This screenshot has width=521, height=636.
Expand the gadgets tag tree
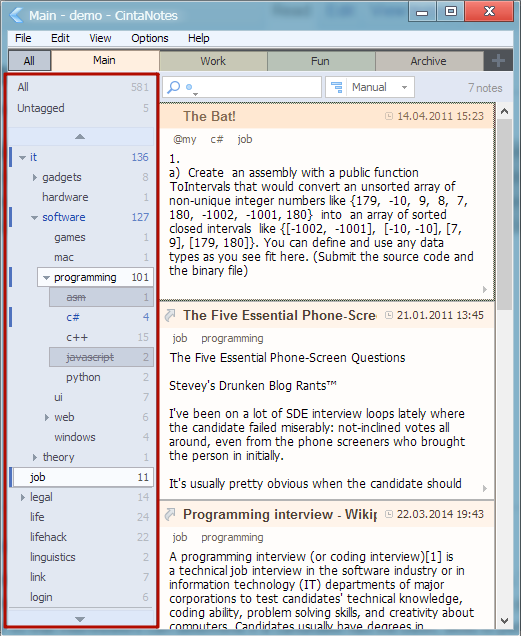coord(35,177)
